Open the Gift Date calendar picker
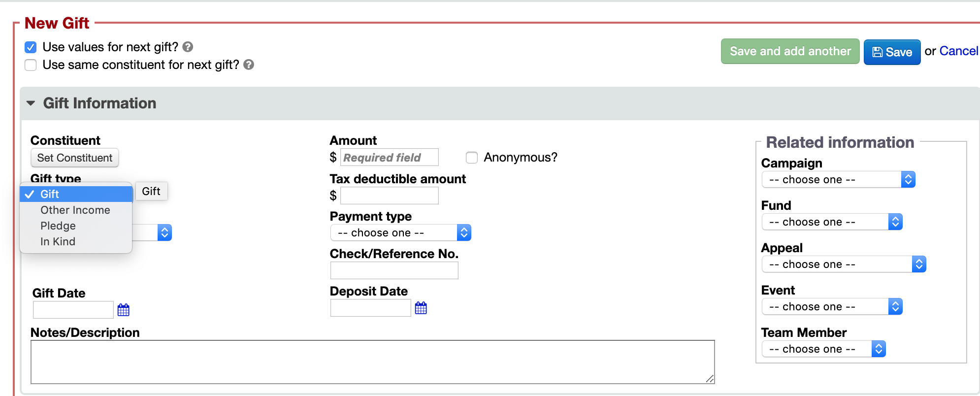980x396 pixels. [x=123, y=310]
